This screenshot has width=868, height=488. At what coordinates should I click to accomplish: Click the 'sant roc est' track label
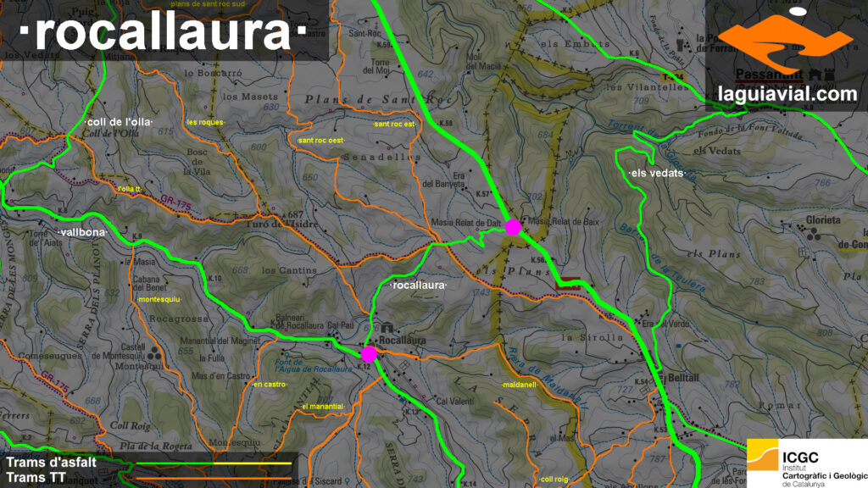(394, 125)
